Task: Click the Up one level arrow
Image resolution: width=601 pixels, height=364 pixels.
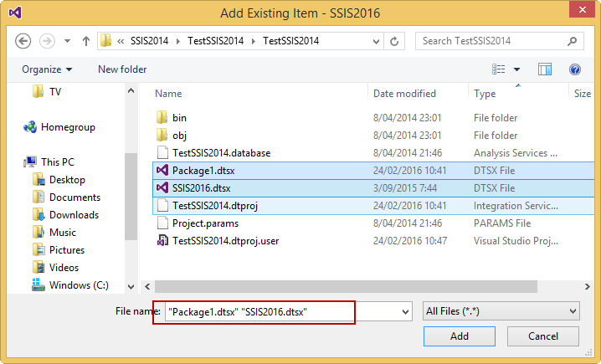Action: (x=86, y=40)
